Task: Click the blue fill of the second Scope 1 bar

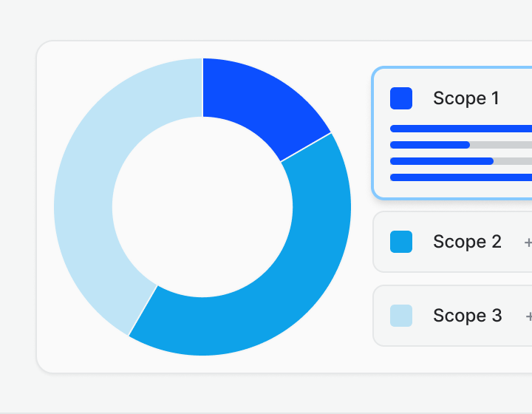Action: click(429, 145)
